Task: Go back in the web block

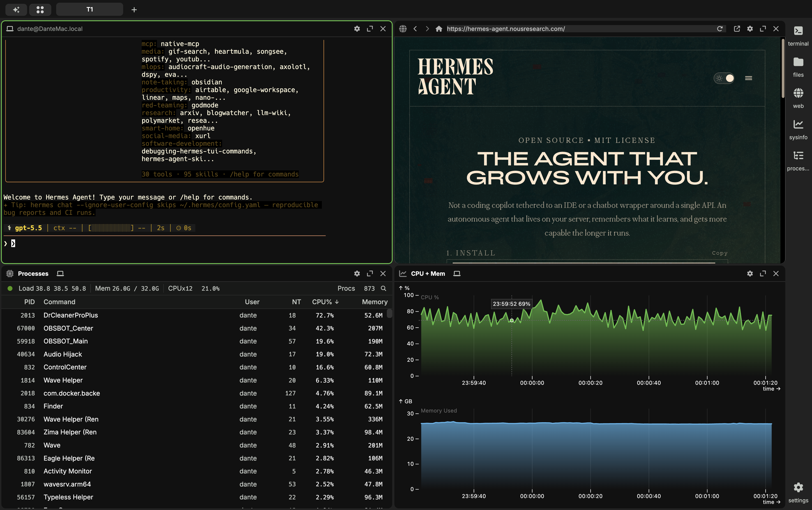Action: 415,29
